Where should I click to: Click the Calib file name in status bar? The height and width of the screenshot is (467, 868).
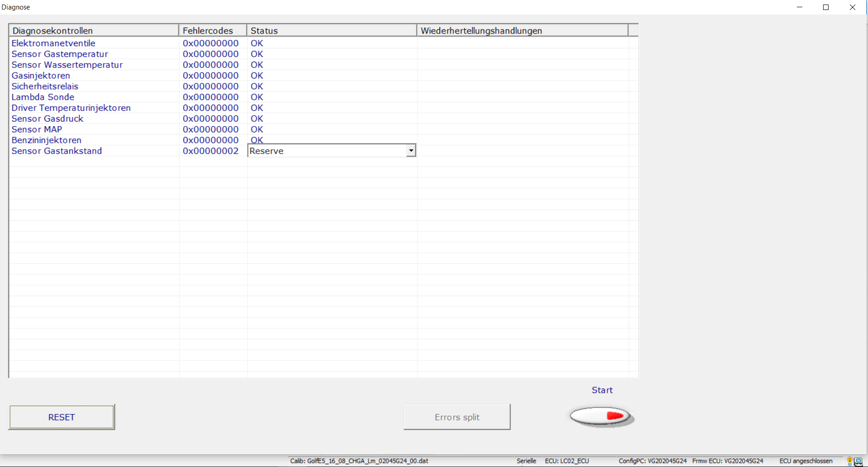click(359, 461)
